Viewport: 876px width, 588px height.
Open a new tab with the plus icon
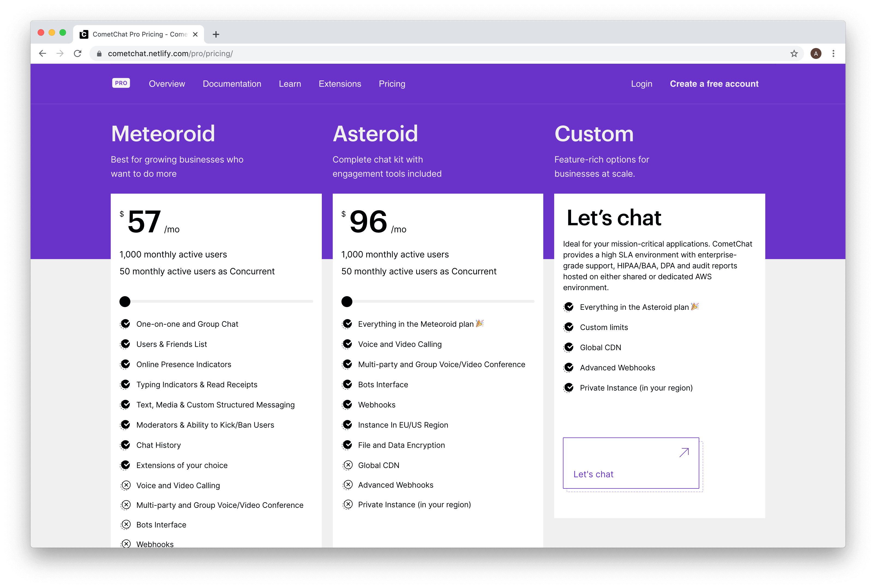click(216, 34)
